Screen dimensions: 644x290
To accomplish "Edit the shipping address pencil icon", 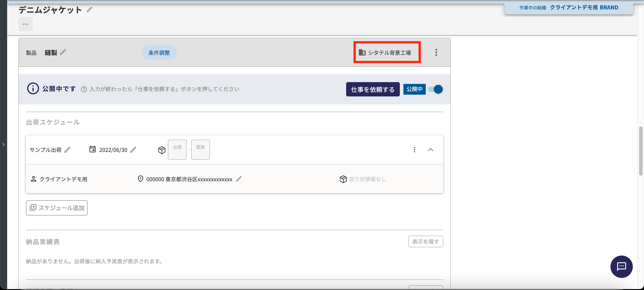I will [239, 179].
